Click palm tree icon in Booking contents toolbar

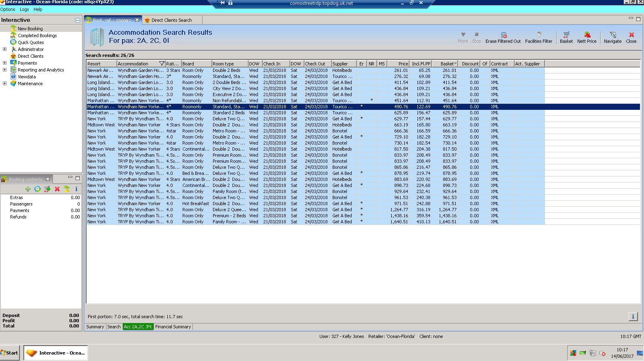coord(67,189)
